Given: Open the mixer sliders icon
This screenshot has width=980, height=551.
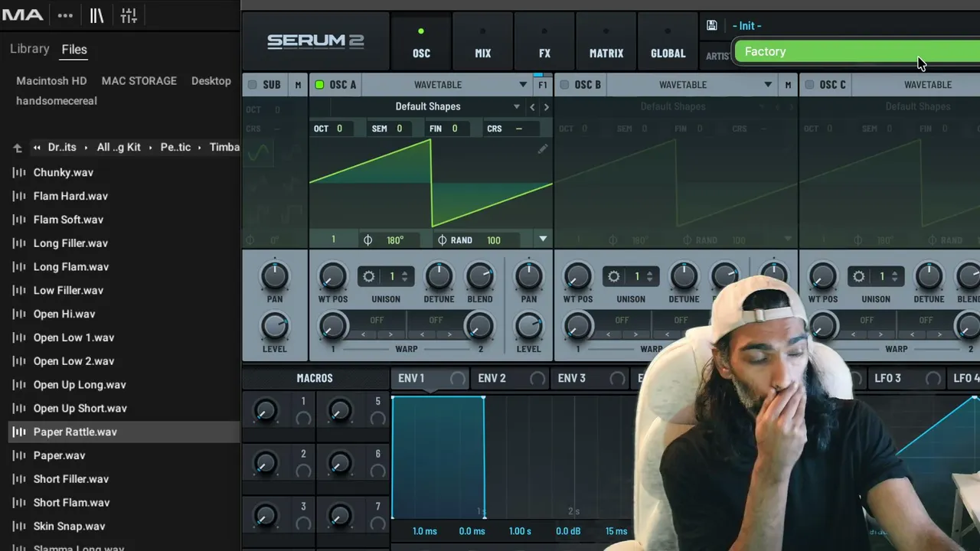Looking at the screenshot, I should coord(129,15).
